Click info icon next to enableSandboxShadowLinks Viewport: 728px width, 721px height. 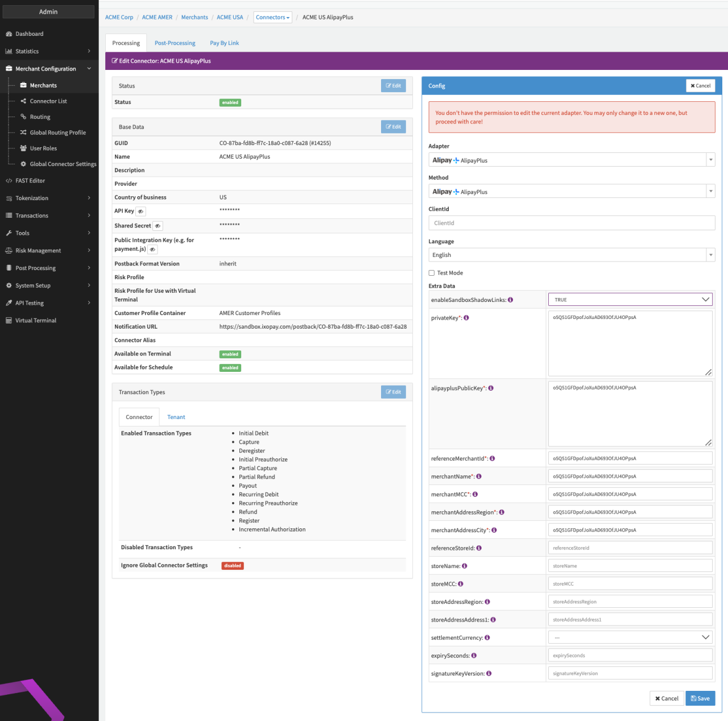pos(510,300)
